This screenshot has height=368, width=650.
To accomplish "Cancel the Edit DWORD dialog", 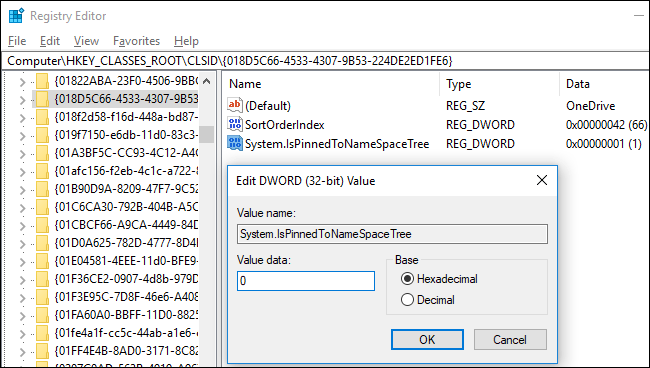I will 510,339.
